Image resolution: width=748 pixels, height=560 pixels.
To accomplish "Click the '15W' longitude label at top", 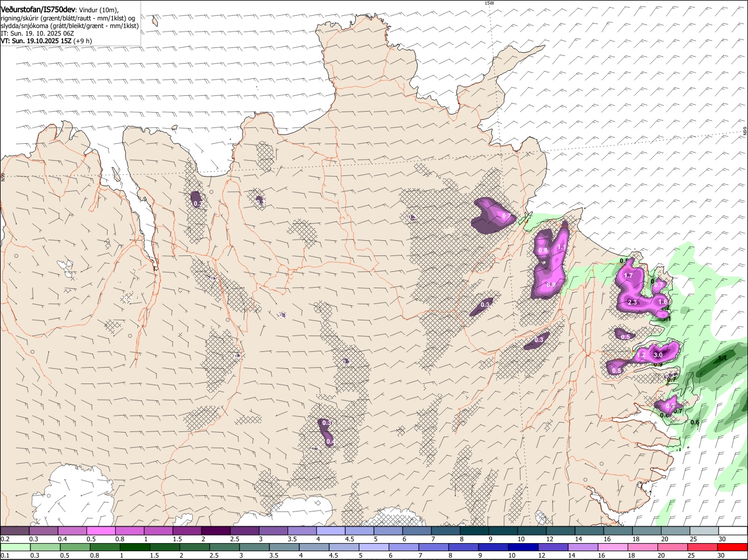I will pos(489,3).
